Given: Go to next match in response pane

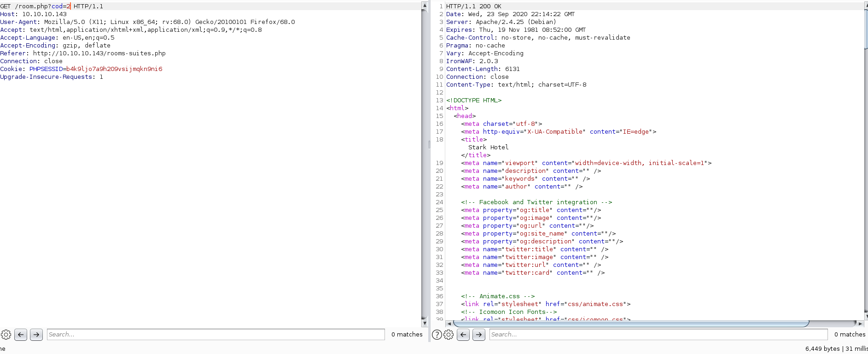Looking at the screenshot, I should (479, 335).
